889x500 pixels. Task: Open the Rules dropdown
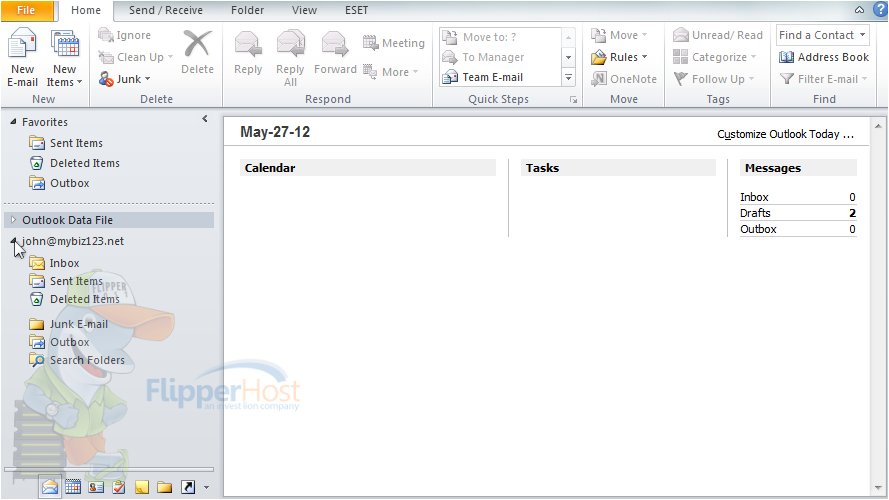(619, 57)
